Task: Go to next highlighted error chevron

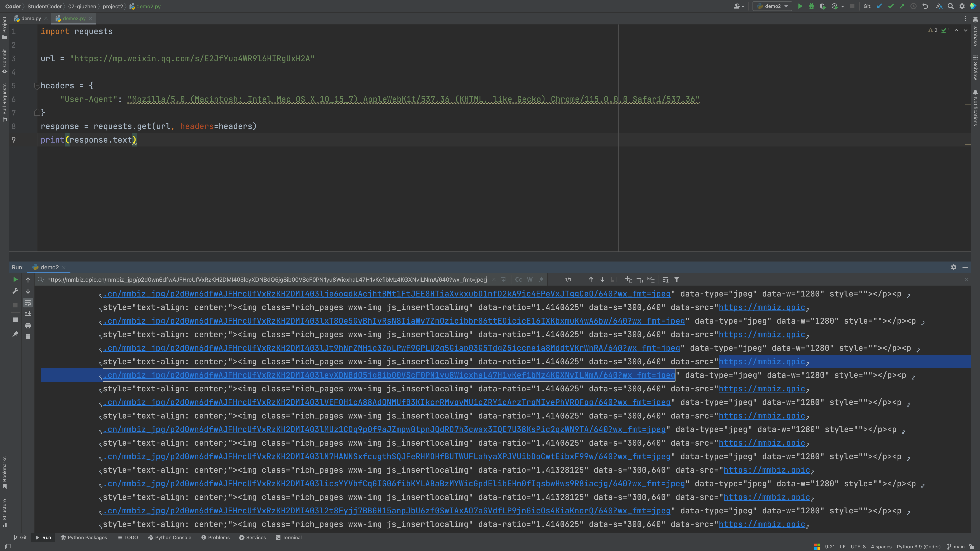Action: (x=966, y=30)
